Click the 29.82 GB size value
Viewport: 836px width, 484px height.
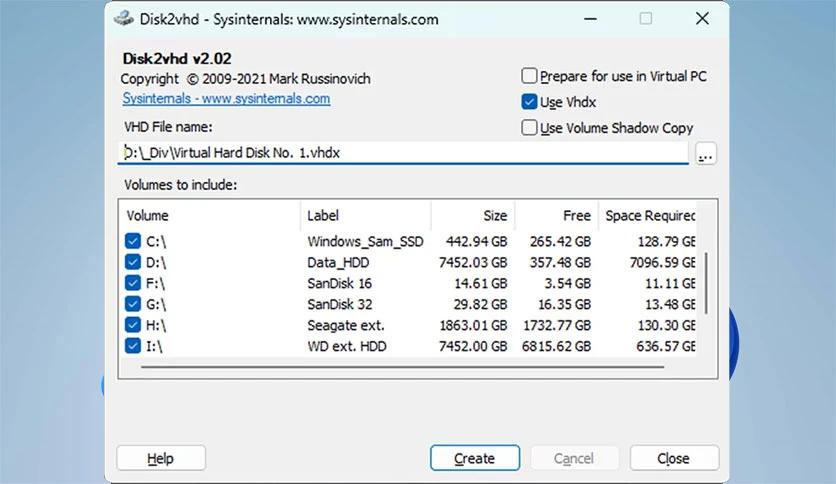pos(480,304)
